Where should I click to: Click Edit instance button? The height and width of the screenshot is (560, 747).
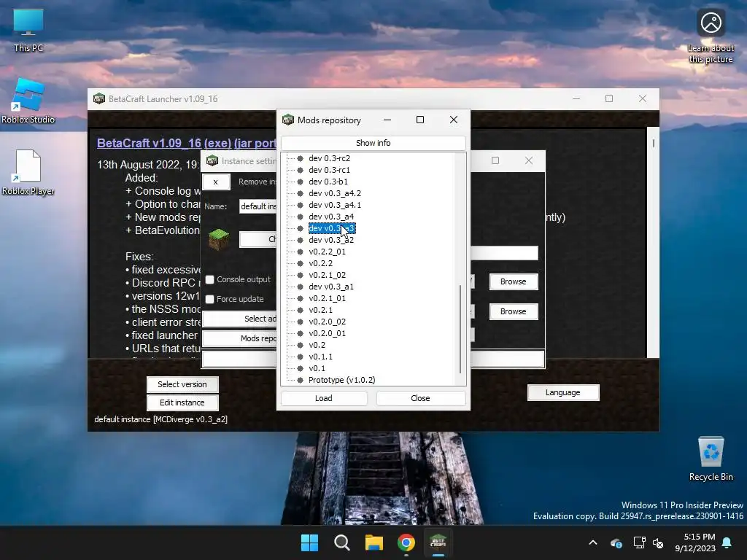(182, 402)
